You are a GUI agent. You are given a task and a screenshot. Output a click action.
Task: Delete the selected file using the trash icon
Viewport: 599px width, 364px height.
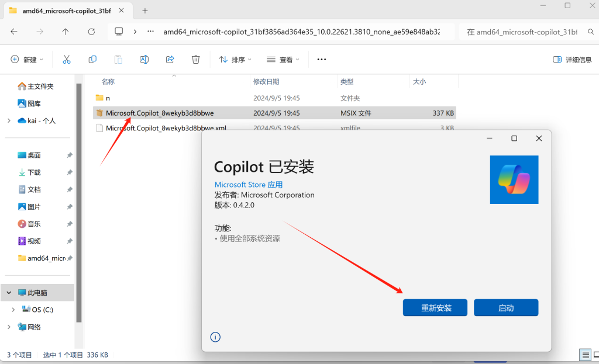195,59
